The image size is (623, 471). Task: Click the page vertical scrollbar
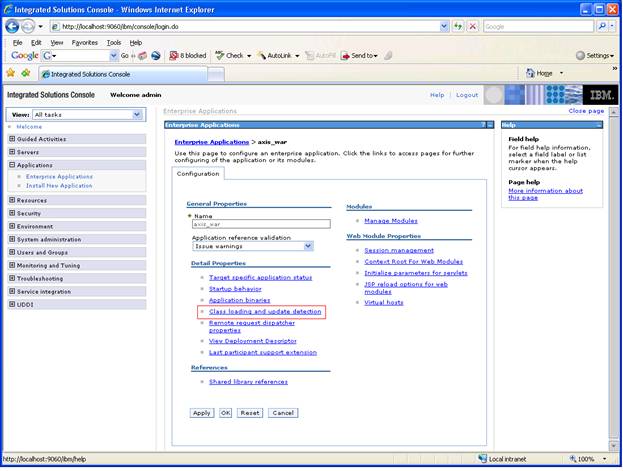click(613, 278)
